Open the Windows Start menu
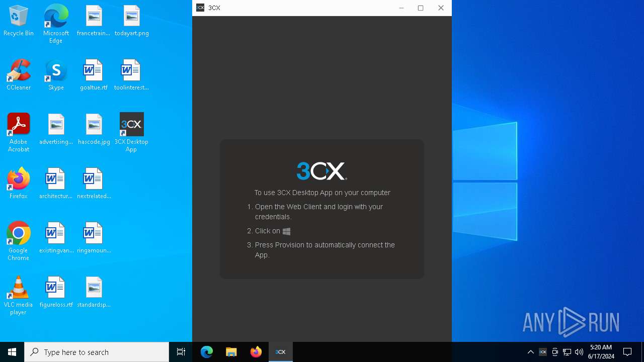This screenshot has height=362, width=644. click(x=12, y=352)
